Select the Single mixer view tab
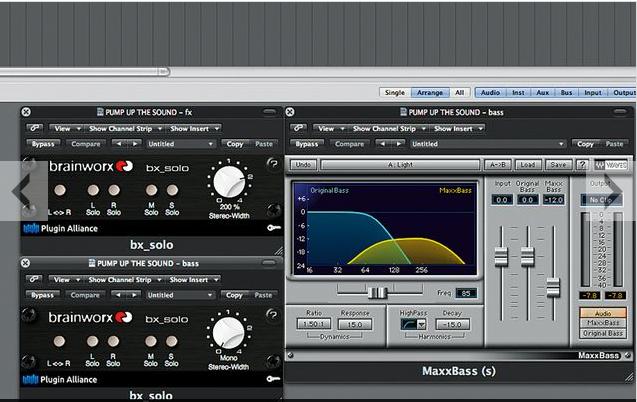Viewport: 637px width, 402px height. click(395, 93)
